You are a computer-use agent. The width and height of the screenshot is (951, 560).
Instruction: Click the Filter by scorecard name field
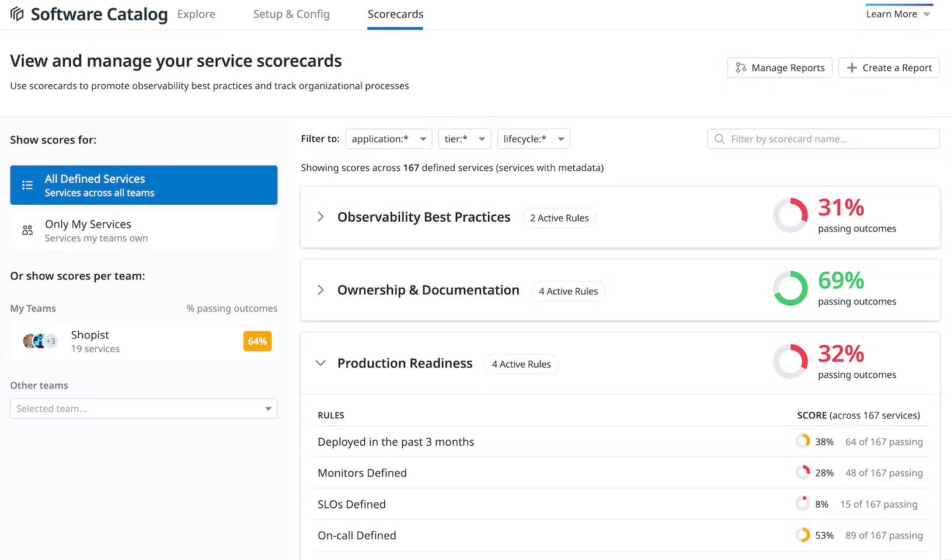824,139
